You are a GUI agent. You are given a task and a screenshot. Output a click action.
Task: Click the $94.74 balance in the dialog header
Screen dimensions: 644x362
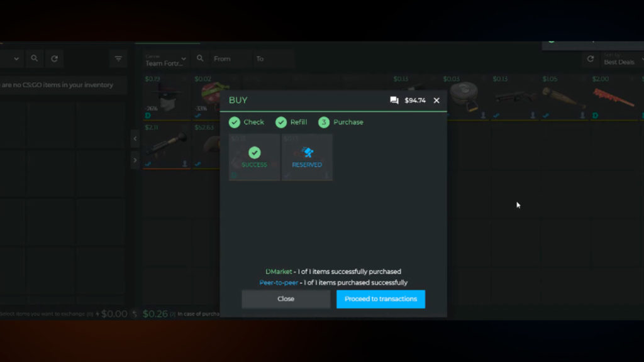point(415,101)
